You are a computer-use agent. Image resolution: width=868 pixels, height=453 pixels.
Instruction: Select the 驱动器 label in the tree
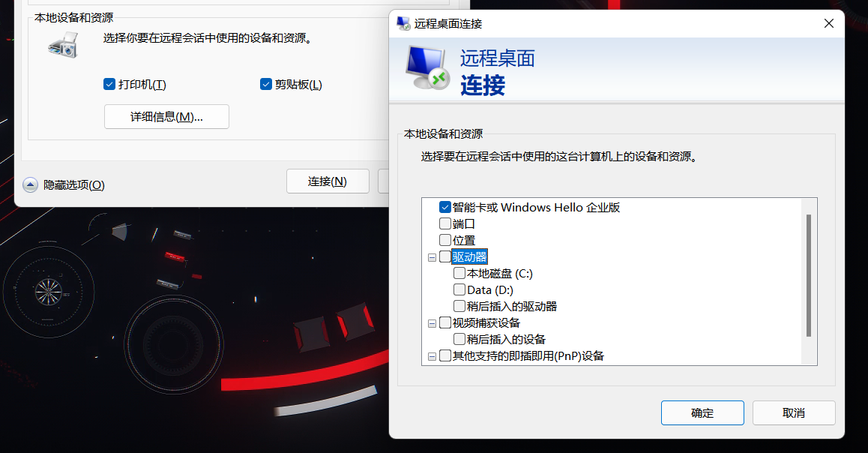469,257
